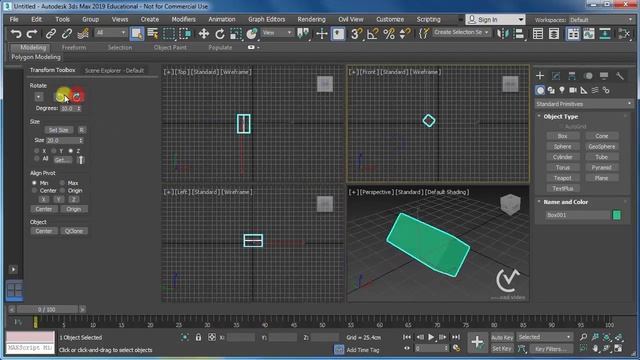Open the Create panel plus icon
This screenshot has height=360, width=640.
(540, 76)
